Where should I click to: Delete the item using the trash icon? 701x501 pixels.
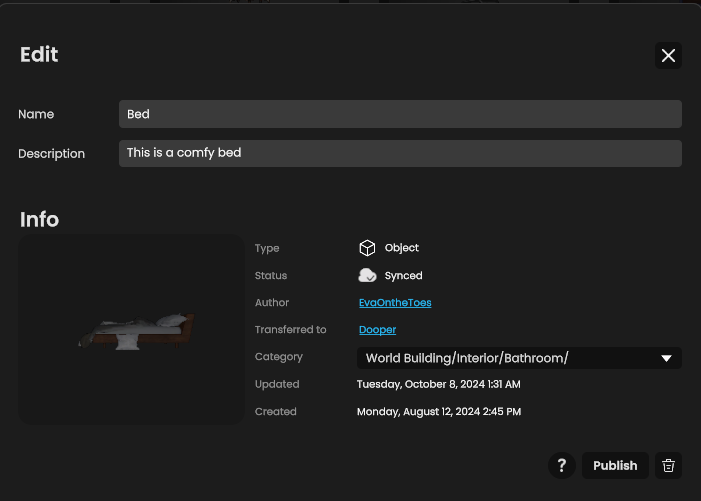coord(669,465)
